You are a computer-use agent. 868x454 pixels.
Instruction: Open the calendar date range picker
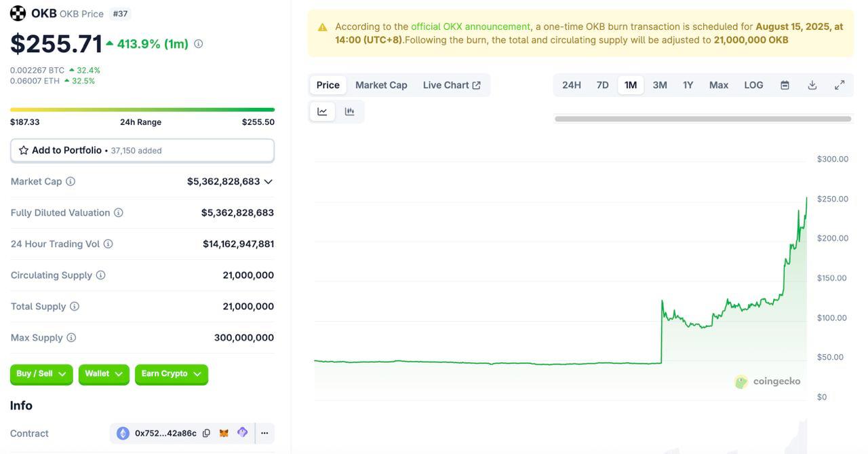point(785,86)
